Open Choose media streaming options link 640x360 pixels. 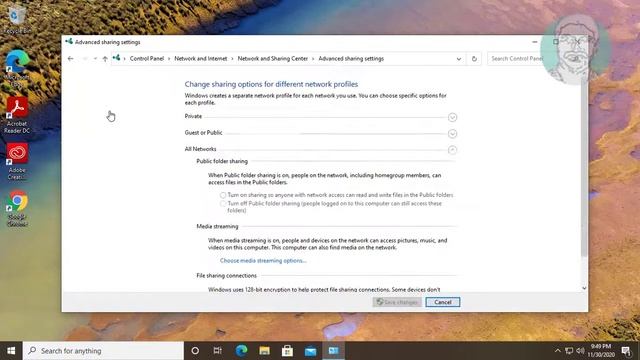pos(263,260)
